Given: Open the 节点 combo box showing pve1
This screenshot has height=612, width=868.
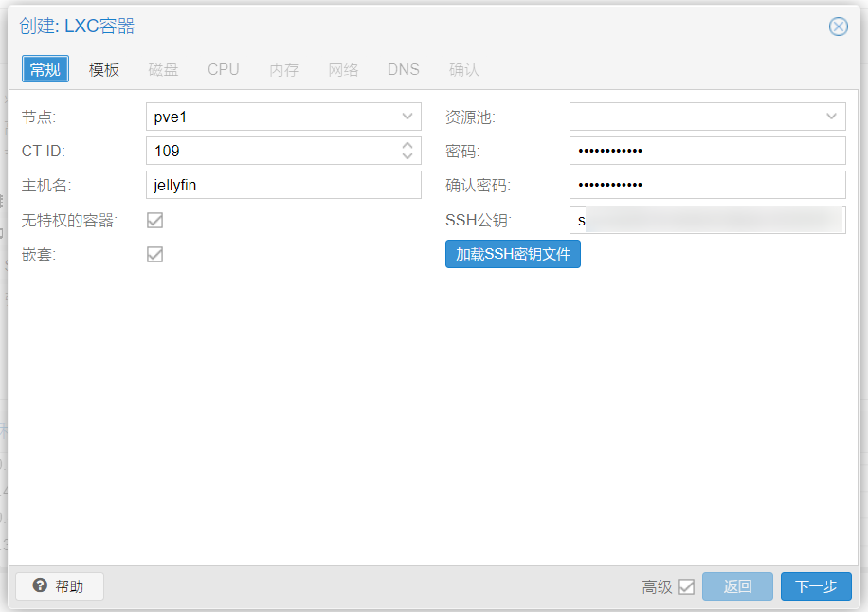Looking at the screenshot, I should (x=275, y=117).
